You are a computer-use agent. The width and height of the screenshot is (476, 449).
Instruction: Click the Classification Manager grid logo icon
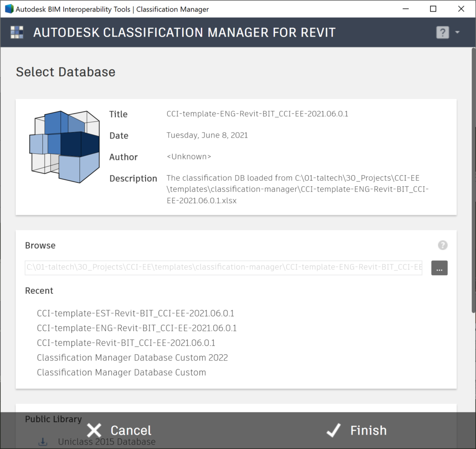17,32
